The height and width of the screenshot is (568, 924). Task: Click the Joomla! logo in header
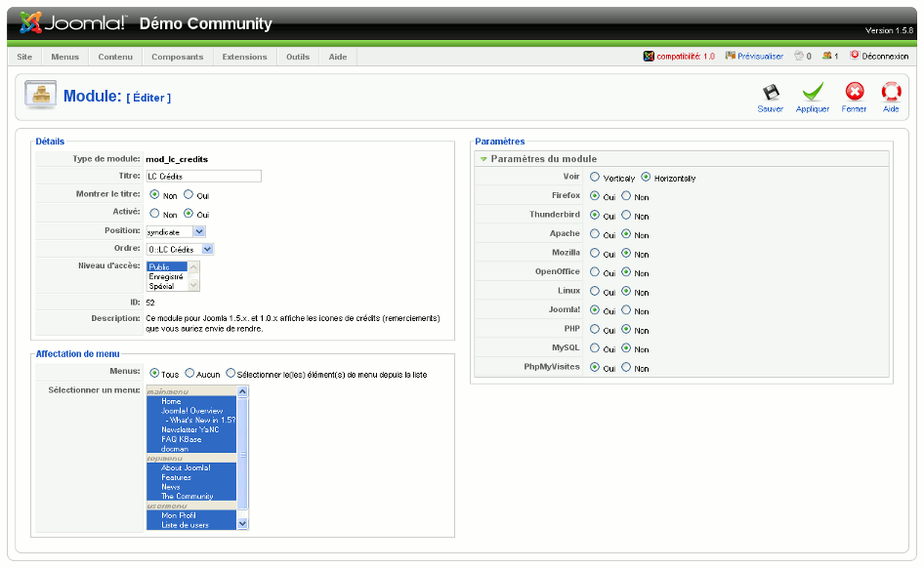(72, 23)
